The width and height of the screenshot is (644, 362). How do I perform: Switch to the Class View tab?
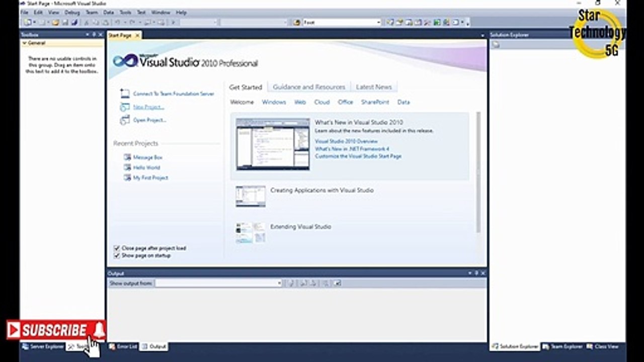pos(603,346)
